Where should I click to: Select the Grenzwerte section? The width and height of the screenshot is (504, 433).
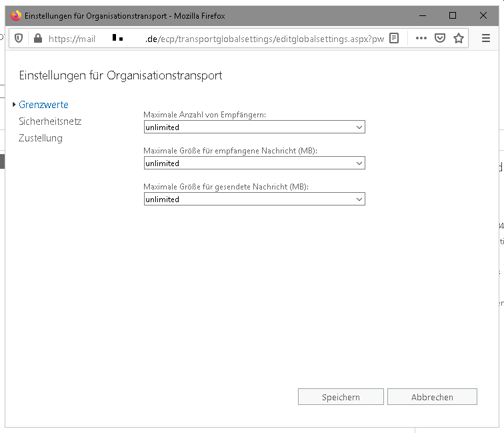tap(43, 105)
